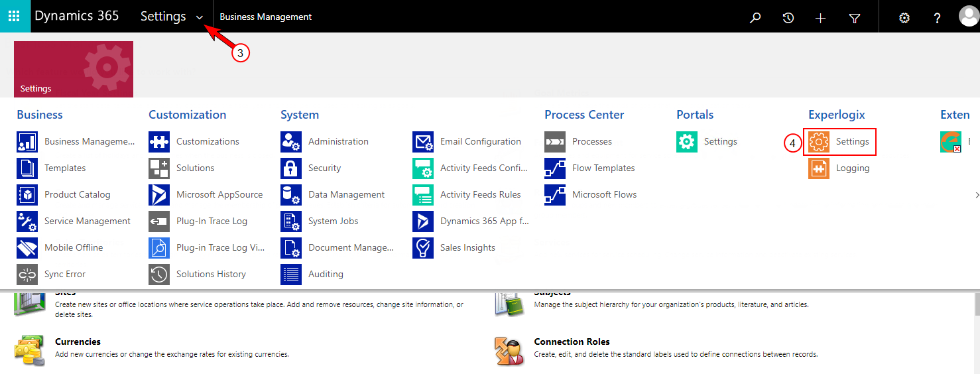Open the Experlogix Logging icon

819,168
